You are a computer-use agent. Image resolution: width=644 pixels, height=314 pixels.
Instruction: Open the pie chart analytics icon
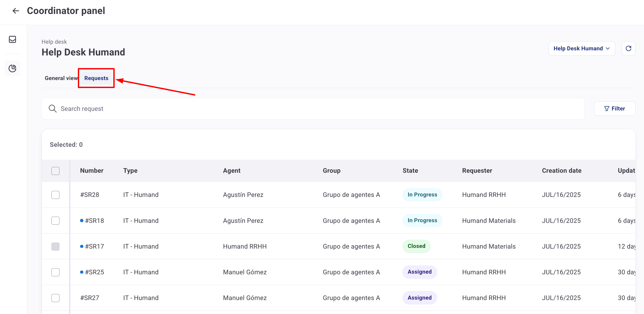tap(12, 68)
